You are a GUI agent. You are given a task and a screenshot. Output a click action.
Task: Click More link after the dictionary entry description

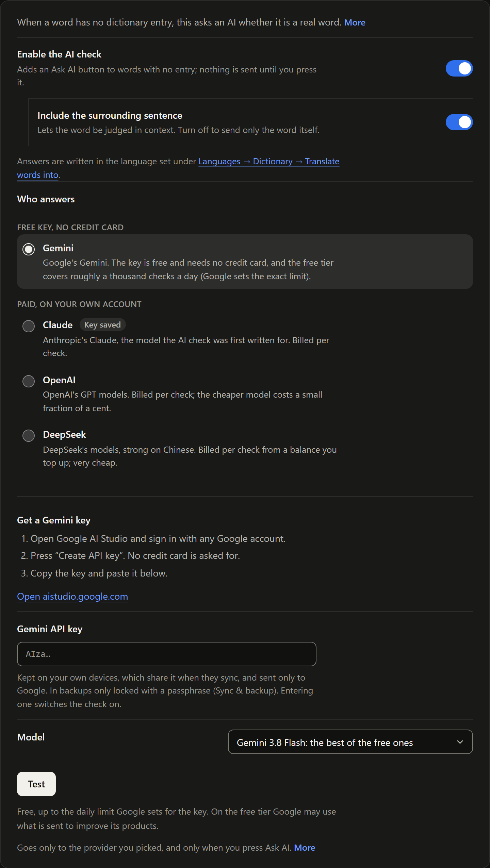point(355,22)
